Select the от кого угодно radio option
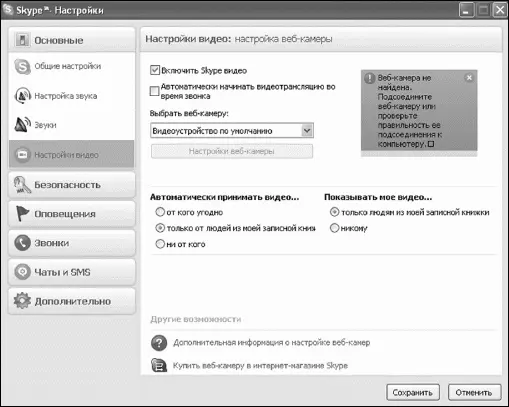The image size is (509, 407). (160, 212)
